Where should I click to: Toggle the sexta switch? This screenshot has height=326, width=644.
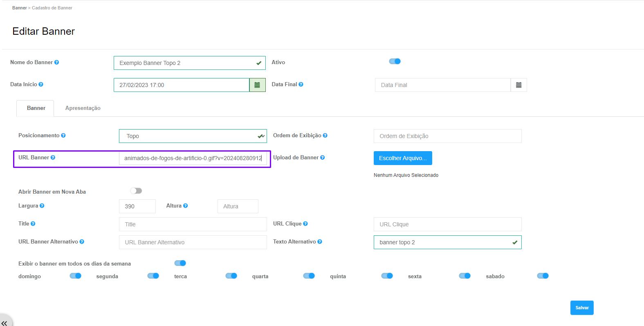tap(465, 276)
